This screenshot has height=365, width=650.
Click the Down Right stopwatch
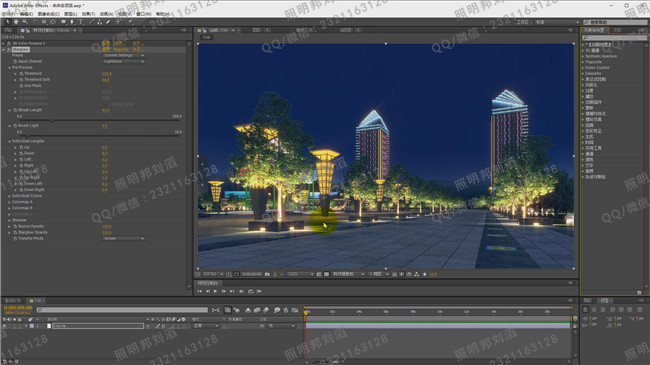pyautogui.click(x=21, y=190)
